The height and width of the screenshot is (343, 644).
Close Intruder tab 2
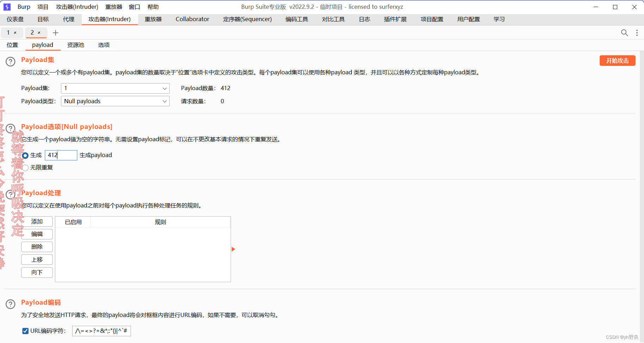point(39,33)
